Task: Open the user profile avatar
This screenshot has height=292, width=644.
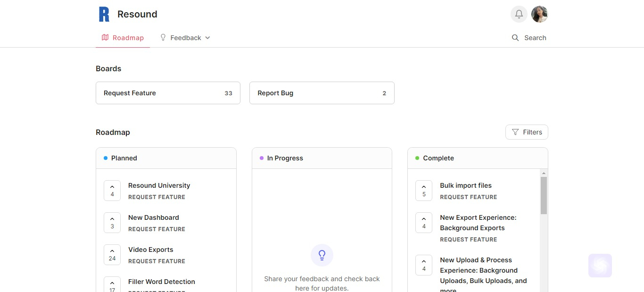Action: [539, 14]
